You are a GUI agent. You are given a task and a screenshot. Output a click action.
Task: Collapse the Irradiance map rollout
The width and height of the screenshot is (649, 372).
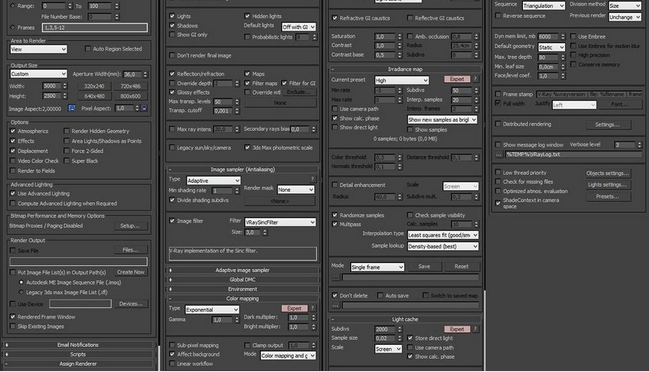(x=405, y=69)
